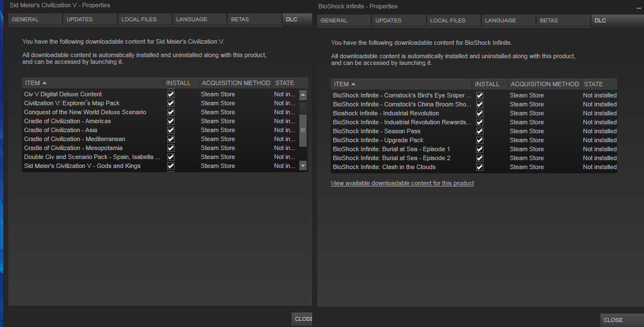Minimize the BioShock Infinite Properties window
The height and width of the screenshot is (327, 644).
click(x=639, y=8)
